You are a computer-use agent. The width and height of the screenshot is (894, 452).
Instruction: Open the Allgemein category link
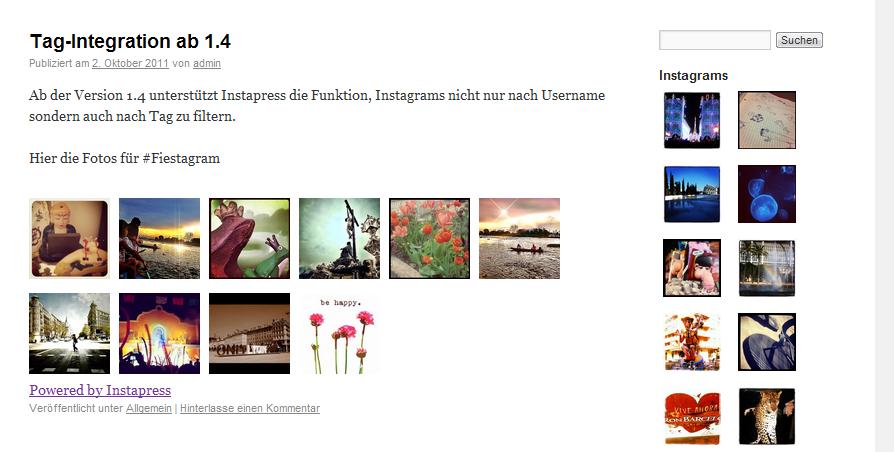[149, 408]
